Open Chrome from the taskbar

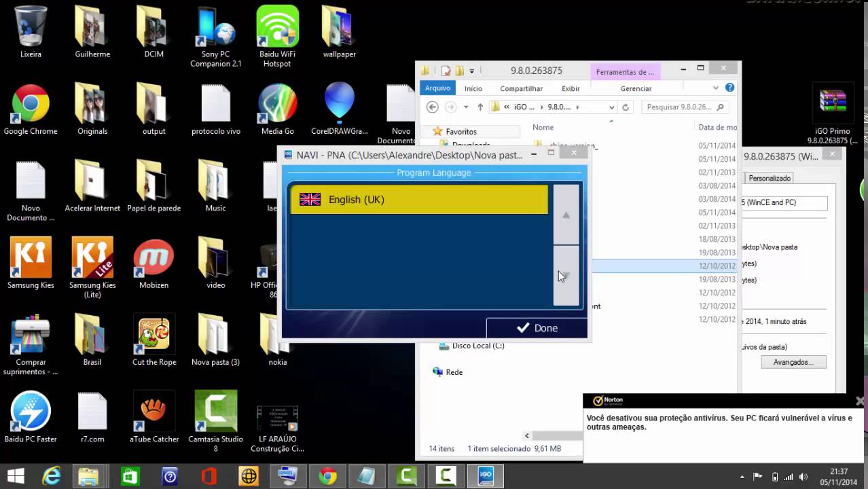(328, 476)
